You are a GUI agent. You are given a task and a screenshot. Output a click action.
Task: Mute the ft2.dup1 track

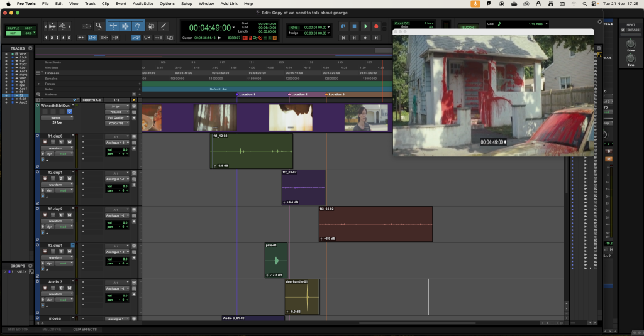click(x=69, y=178)
